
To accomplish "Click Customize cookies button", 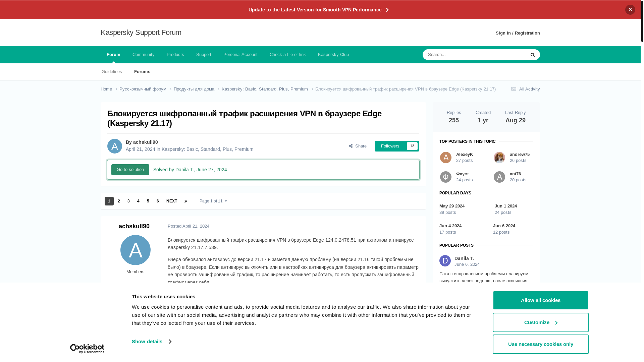I will click(540, 322).
